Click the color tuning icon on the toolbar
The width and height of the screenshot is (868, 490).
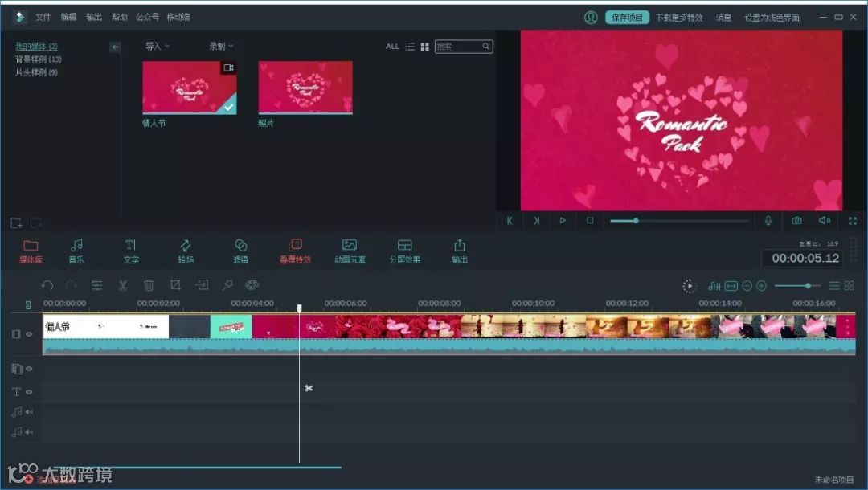pyautogui.click(x=252, y=285)
